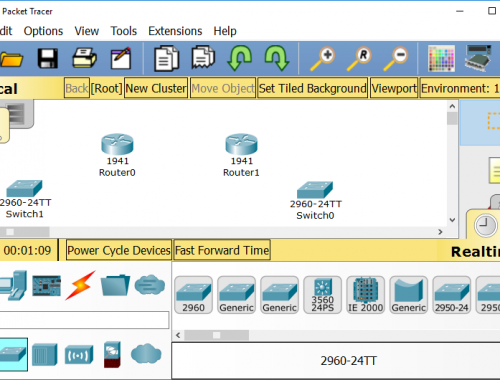Select the Security firewall subcategory icon
This screenshot has height=380, width=500.
pos(112,354)
